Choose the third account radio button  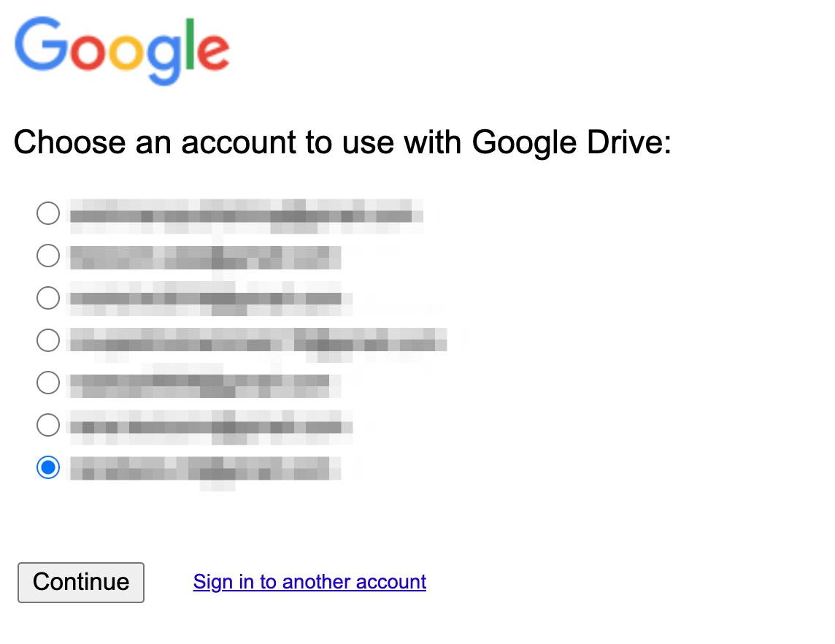click(x=48, y=298)
